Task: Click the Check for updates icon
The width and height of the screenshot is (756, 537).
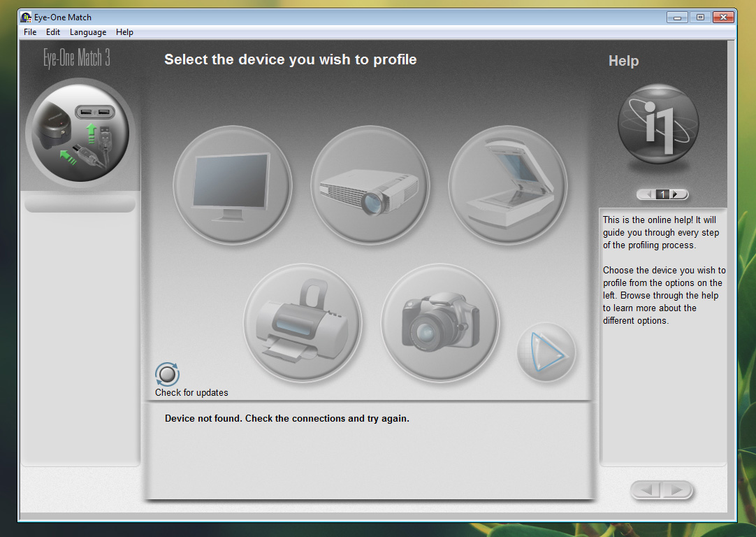Action: [167, 374]
